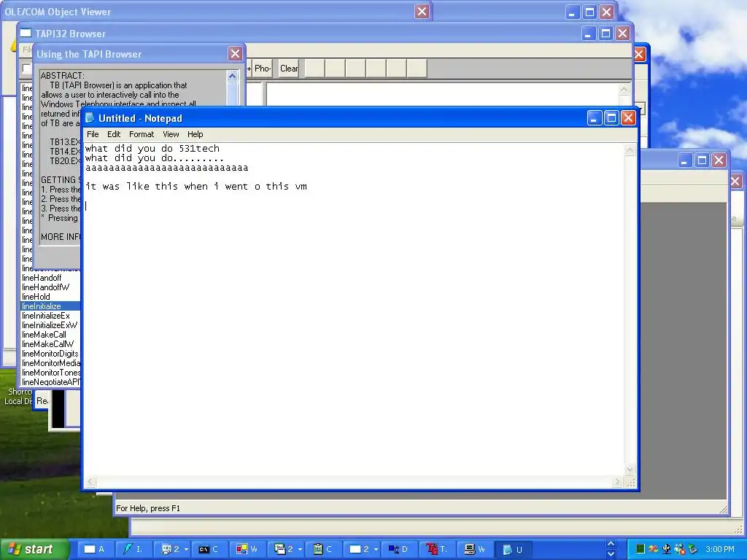Click the Notepad window resize grip corner
Image resolution: width=747 pixels, height=560 pixels.
point(630,483)
